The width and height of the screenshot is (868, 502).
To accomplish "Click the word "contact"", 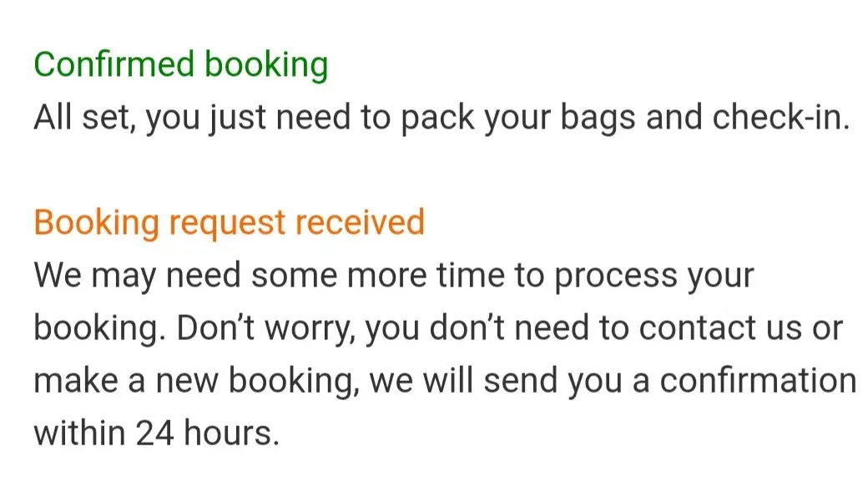I will point(699,328).
